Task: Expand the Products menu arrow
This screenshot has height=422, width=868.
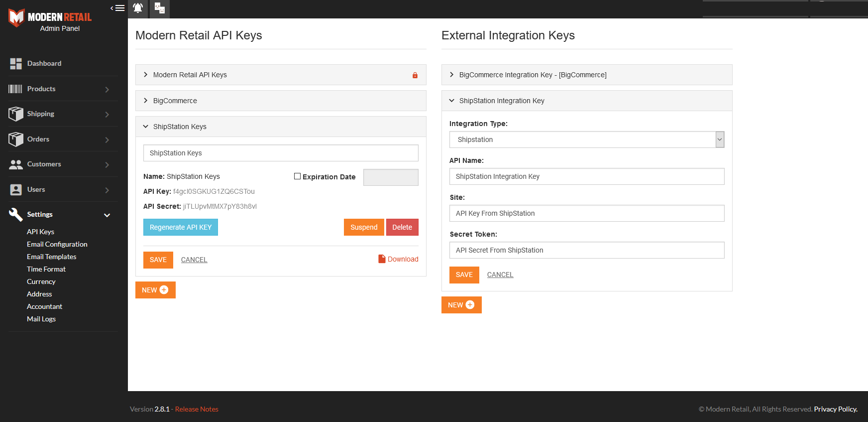Action: (x=107, y=89)
